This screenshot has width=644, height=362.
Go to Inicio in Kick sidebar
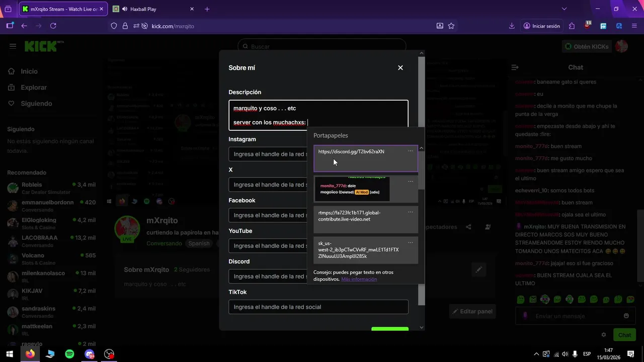pyautogui.click(x=30, y=71)
